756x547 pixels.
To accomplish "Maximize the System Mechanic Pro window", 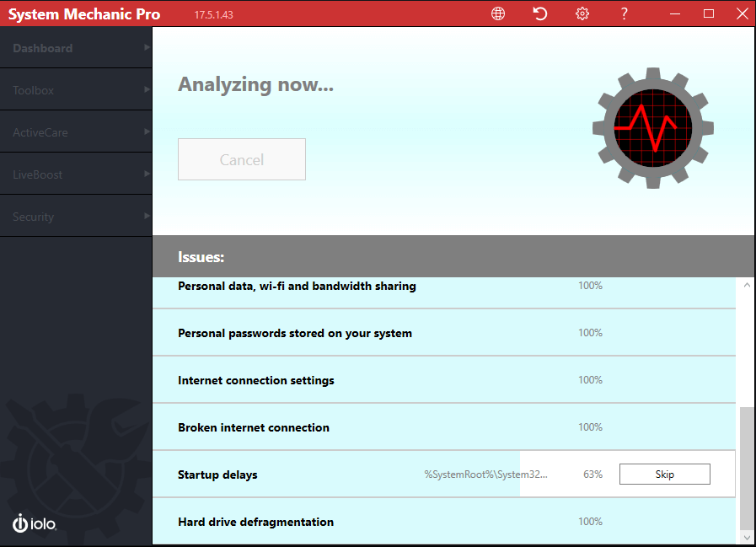I will point(709,13).
